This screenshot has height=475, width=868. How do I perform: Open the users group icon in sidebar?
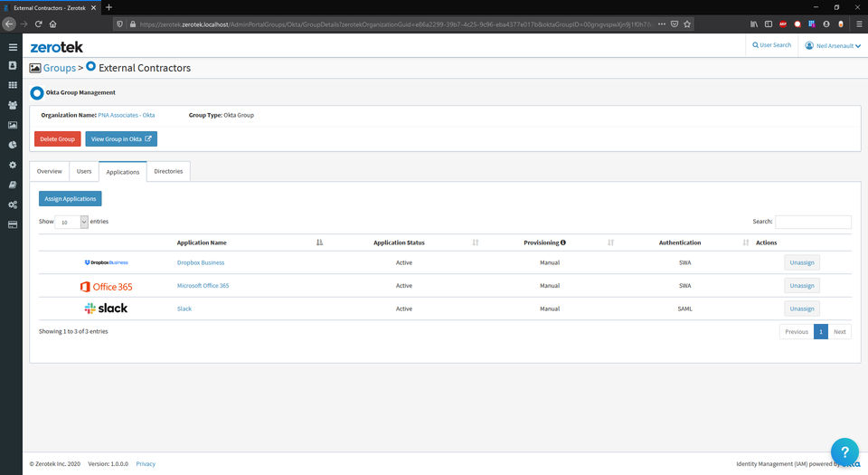pos(13,105)
